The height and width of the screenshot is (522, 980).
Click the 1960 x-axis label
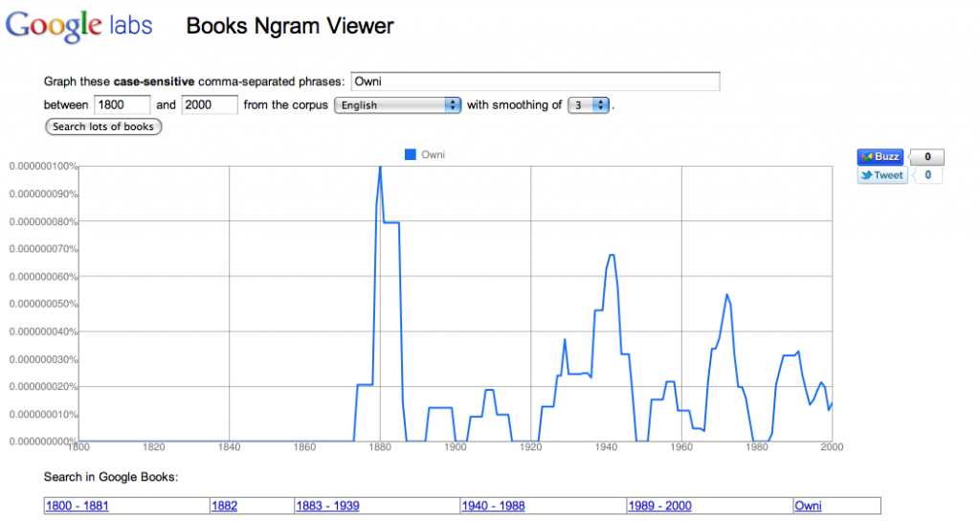pos(681,447)
